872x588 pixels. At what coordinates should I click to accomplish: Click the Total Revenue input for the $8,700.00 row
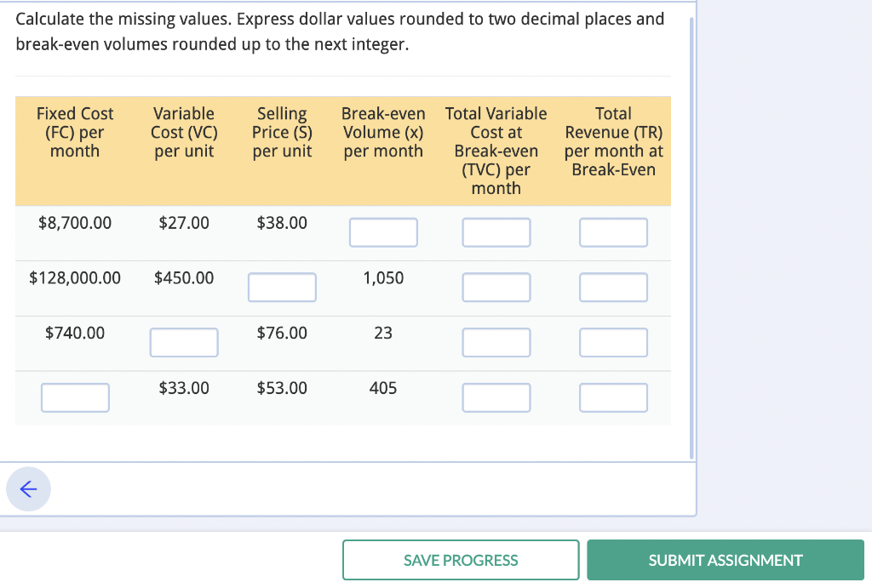613,231
